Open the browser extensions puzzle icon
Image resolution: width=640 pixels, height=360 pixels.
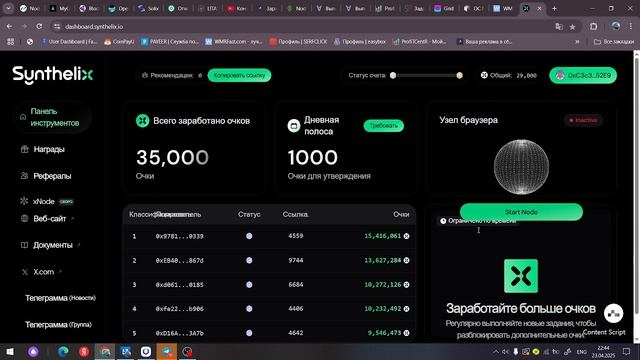coord(593,27)
